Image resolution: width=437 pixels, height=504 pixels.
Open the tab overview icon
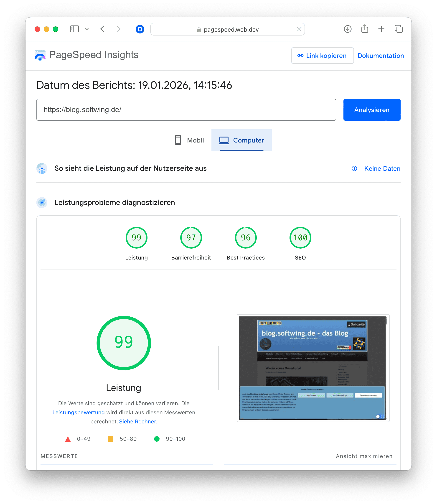pos(398,29)
